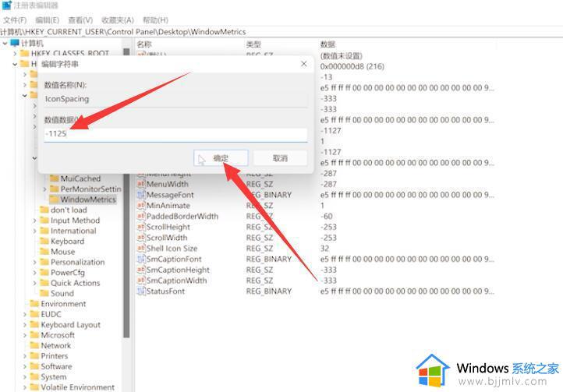Expand the PowerCfg node
Image resolution: width=563 pixels, height=392 pixels.
[34, 273]
